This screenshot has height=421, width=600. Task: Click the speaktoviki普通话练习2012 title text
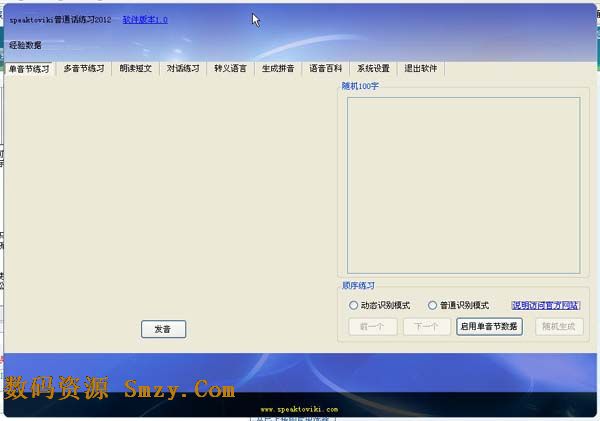tap(60, 20)
